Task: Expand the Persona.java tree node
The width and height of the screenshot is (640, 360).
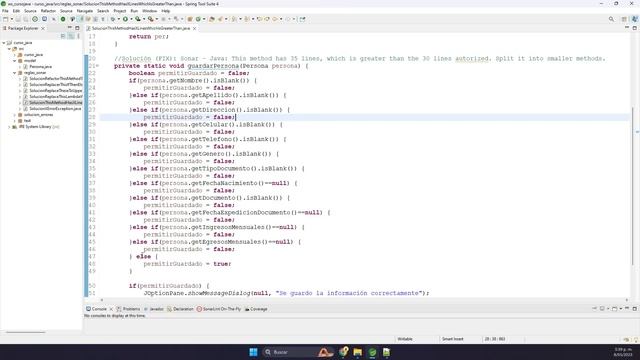Action: tap(20, 67)
